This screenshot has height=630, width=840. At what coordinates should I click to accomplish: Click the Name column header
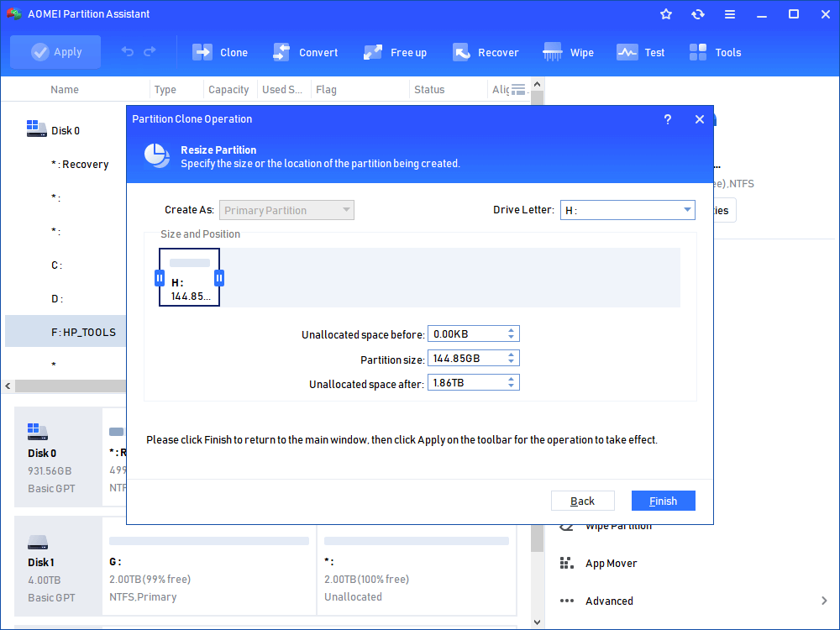(x=65, y=90)
